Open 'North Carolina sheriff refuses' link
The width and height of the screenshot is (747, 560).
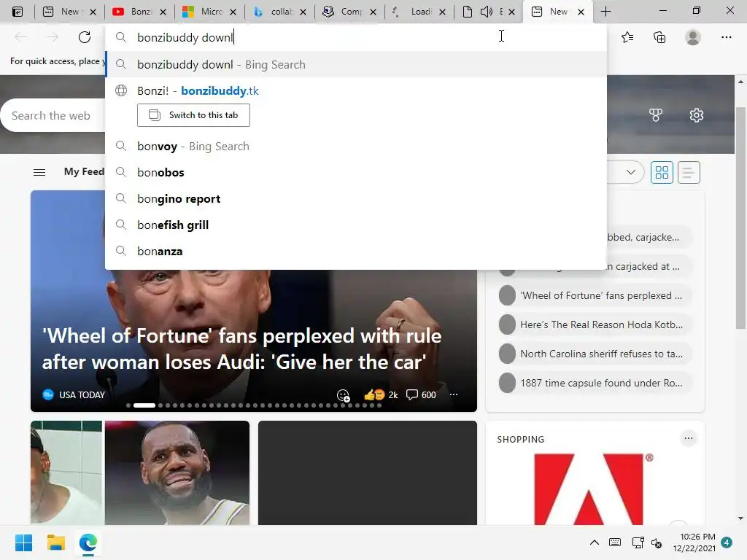[595, 354]
